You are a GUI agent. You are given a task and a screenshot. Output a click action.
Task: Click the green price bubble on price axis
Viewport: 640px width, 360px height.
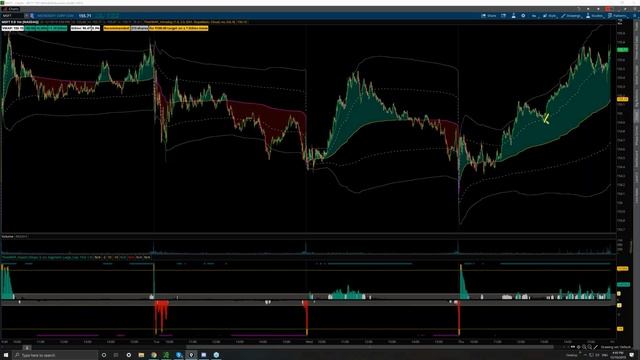(622, 50)
